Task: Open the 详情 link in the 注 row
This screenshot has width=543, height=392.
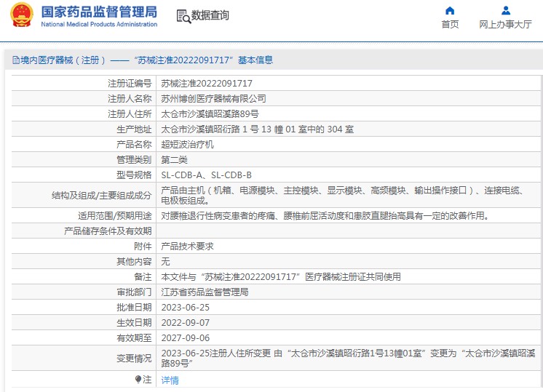Action: (170, 380)
